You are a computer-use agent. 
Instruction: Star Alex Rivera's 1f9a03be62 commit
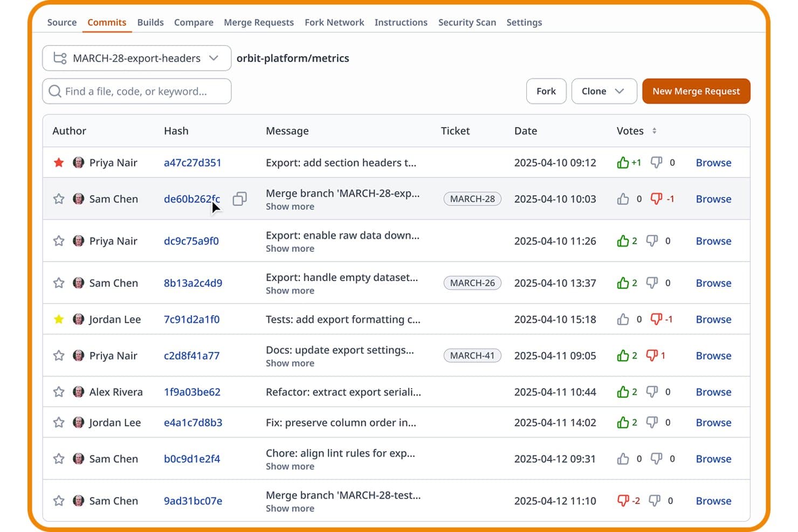pos(59,392)
